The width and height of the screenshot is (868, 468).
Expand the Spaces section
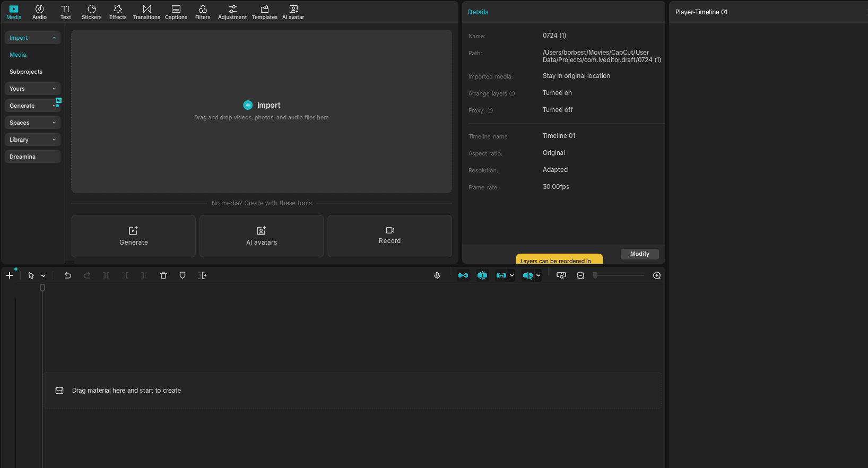point(33,123)
